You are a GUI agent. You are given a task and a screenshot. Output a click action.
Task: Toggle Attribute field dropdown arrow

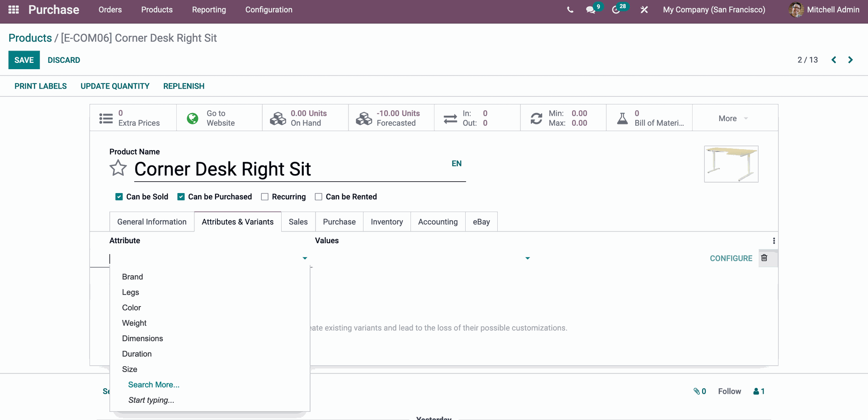click(x=305, y=258)
